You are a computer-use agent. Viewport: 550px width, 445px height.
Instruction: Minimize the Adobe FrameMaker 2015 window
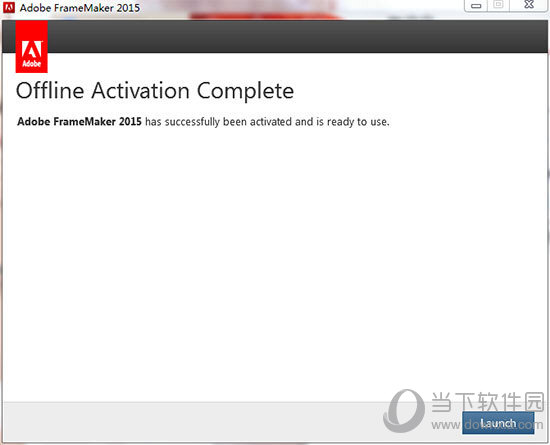(x=476, y=6)
